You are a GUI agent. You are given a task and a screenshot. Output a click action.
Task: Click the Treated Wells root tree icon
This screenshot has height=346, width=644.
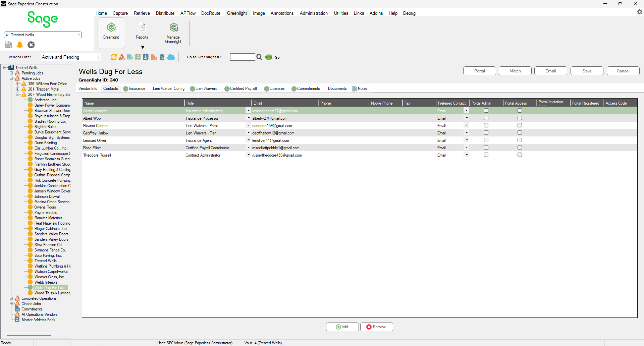[x=11, y=67]
